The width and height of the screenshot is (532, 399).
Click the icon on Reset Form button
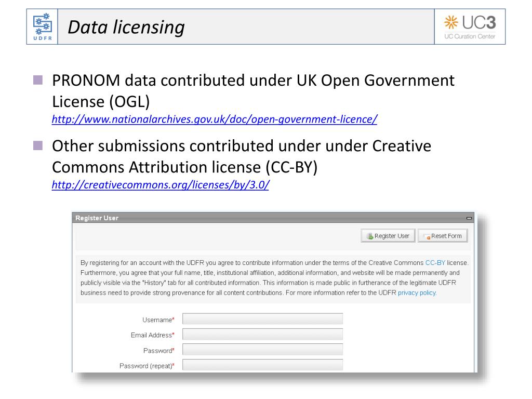[427, 236]
